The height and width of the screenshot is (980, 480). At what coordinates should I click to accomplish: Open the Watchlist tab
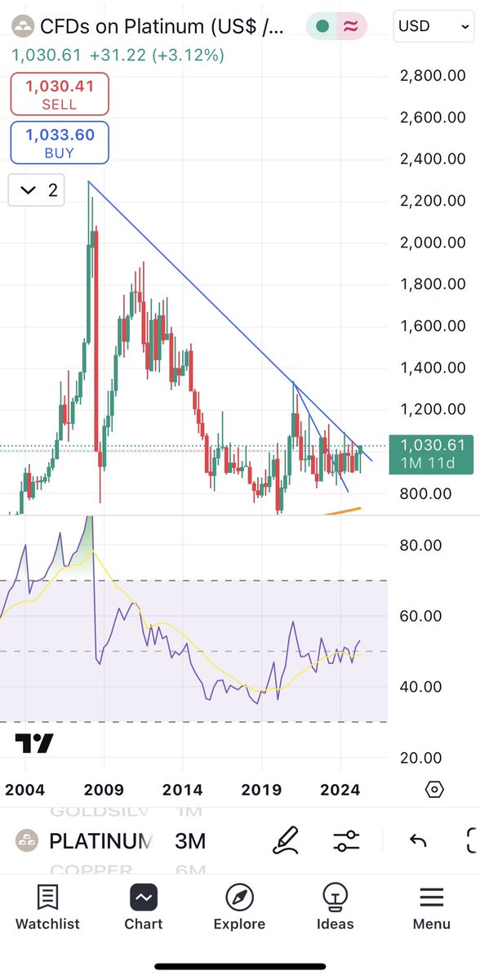(47, 907)
